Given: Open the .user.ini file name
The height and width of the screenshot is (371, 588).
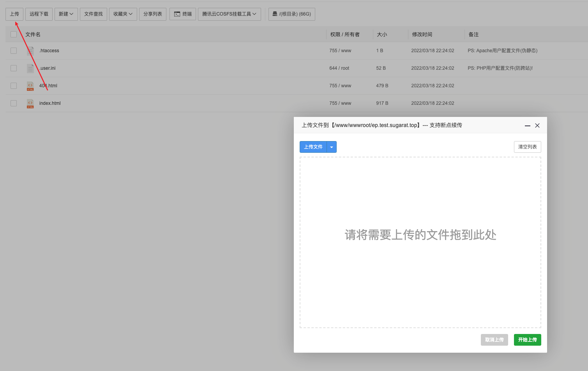Looking at the screenshot, I should [47, 68].
